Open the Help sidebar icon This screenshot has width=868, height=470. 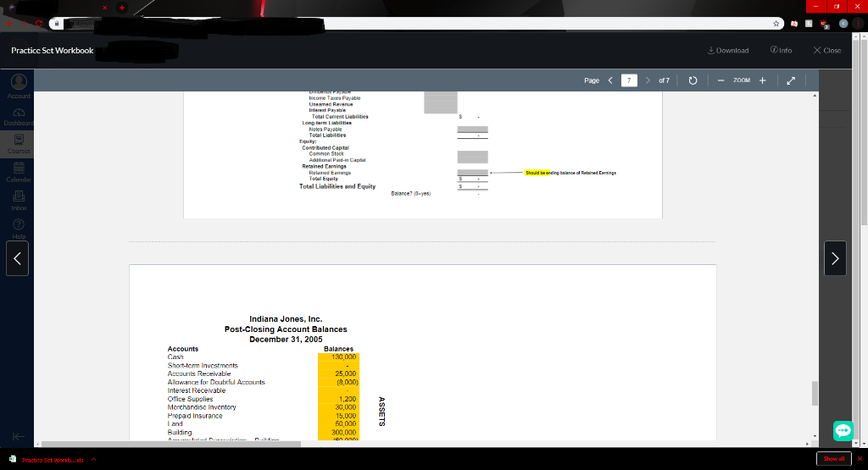click(x=19, y=229)
